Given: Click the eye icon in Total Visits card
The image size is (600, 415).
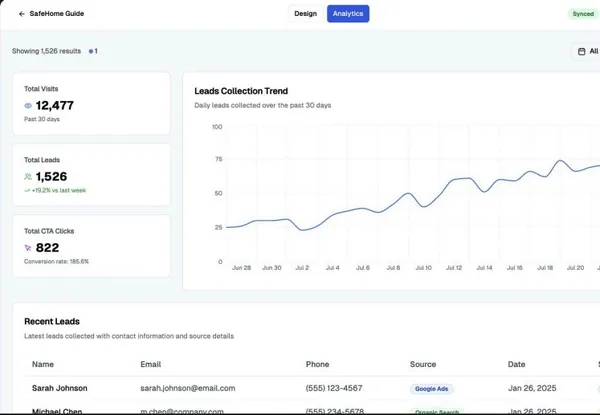Looking at the screenshot, I should click(28, 106).
